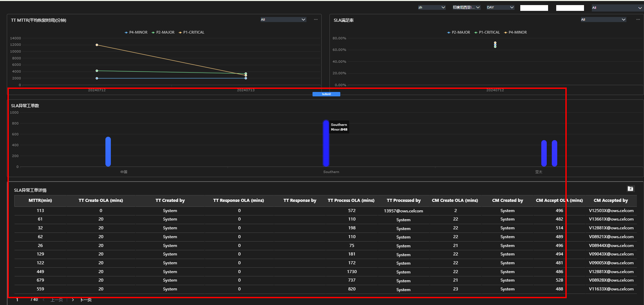Click the TT Process OLA value 572
Viewport: 644px width, 305px height.
click(352, 211)
